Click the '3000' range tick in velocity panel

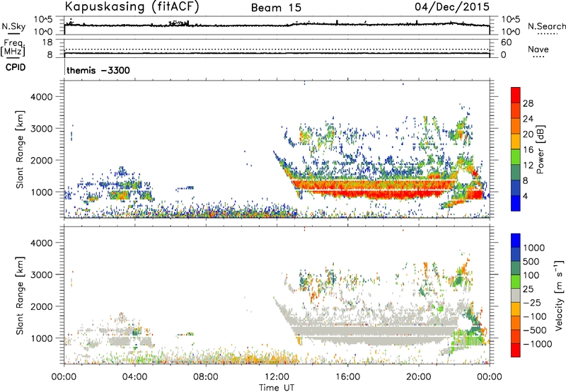[x=41, y=275]
